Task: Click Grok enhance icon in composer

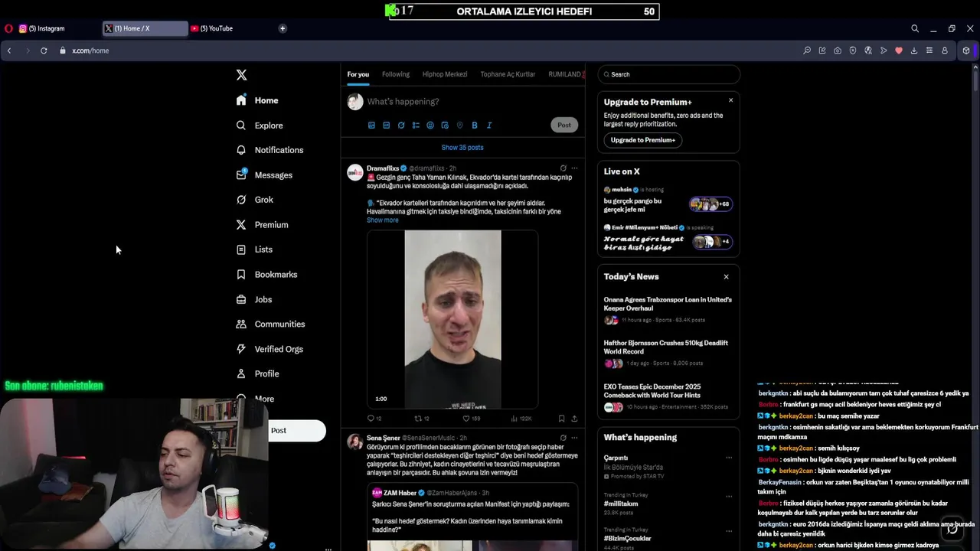Action: click(x=401, y=125)
